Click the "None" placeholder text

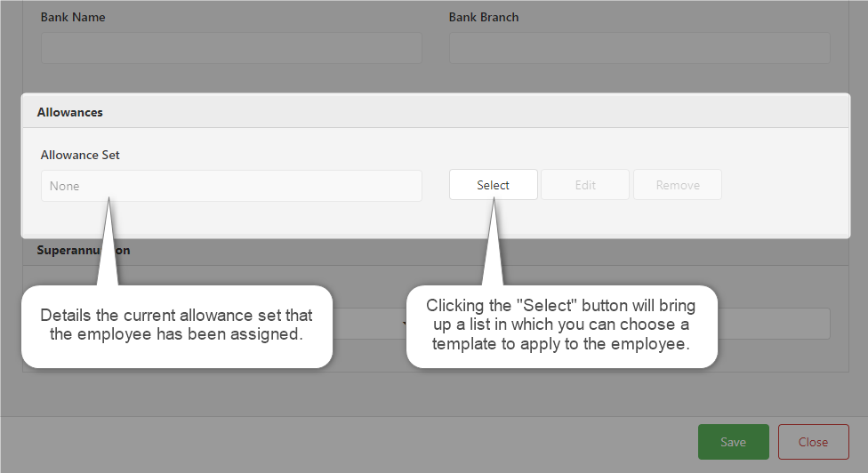tap(65, 187)
